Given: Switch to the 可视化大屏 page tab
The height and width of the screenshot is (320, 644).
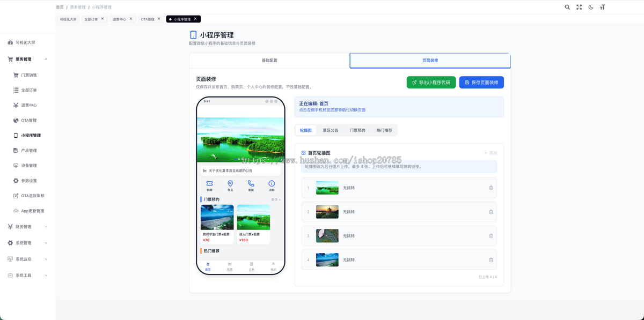Looking at the screenshot, I should coord(68,19).
